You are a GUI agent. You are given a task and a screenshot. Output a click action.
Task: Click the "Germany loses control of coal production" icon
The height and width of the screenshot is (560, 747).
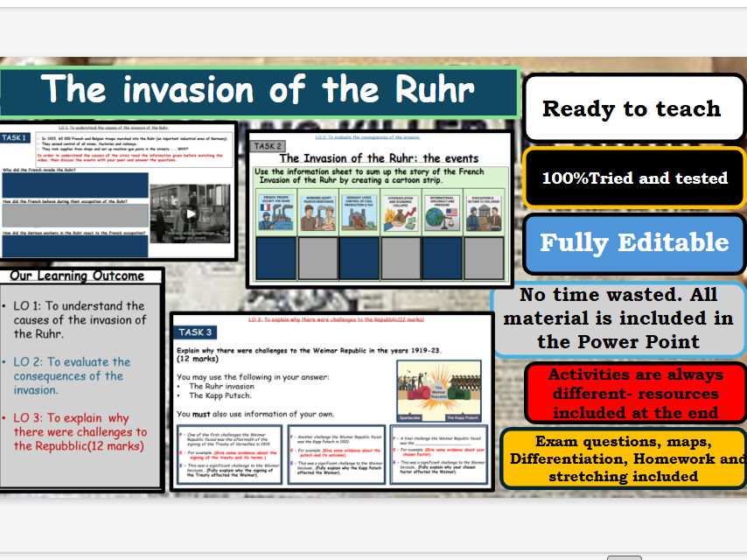[357, 210]
